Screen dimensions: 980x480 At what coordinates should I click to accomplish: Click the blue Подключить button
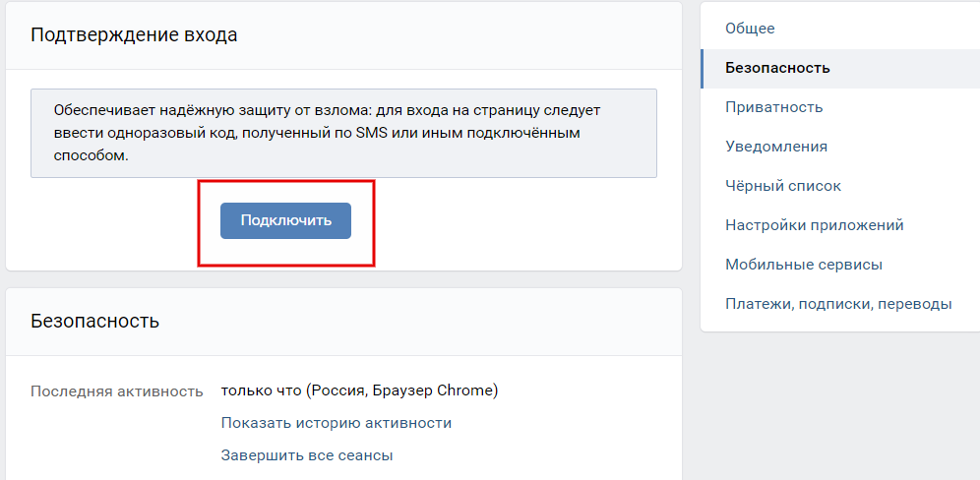[x=285, y=220]
